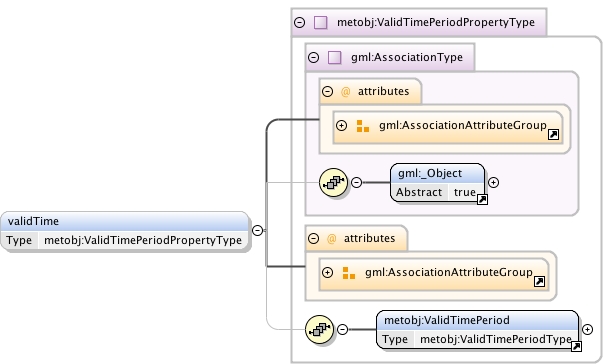
Task: Select the metobj:ValidTimePeriodPropertyType header label
Action: (436, 22)
